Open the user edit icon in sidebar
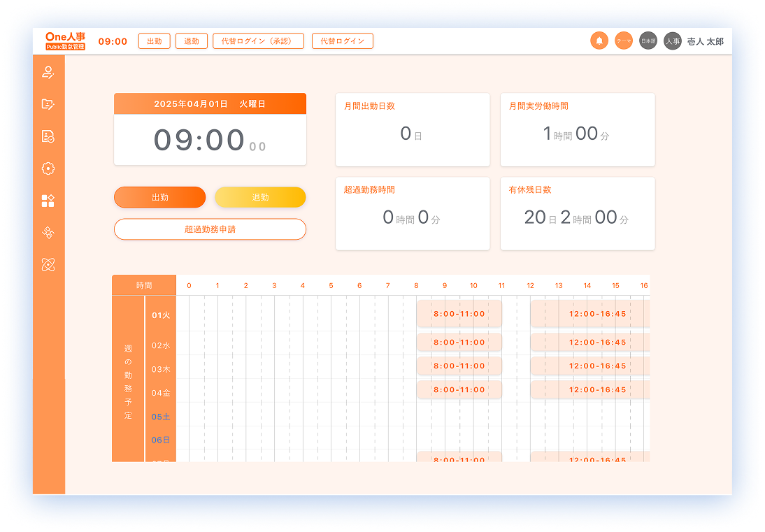765x532 pixels. 48,72
